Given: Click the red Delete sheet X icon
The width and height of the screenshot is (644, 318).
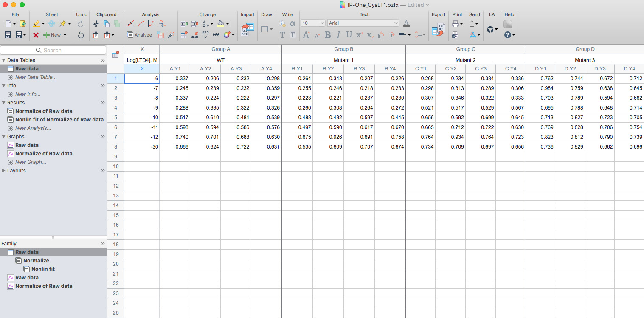Looking at the screenshot, I should pyautogui.click(x=36, y=35).
